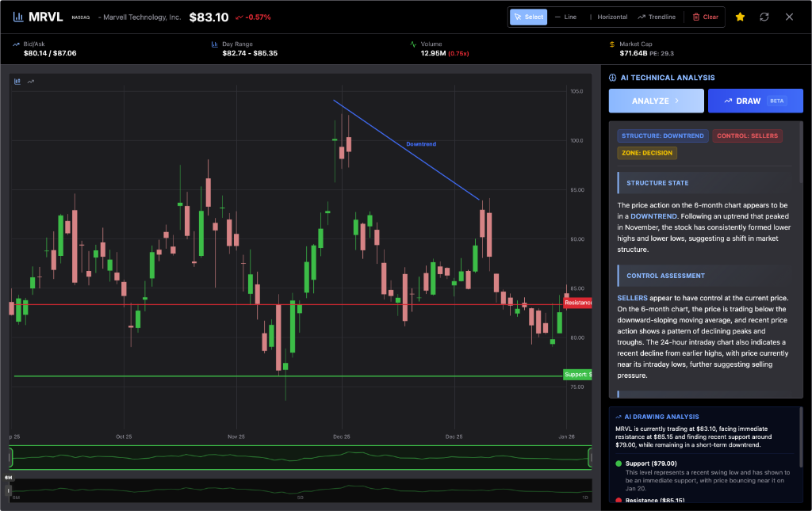Switch to line chart type icon
812x511 pixels.
(31, 81)
